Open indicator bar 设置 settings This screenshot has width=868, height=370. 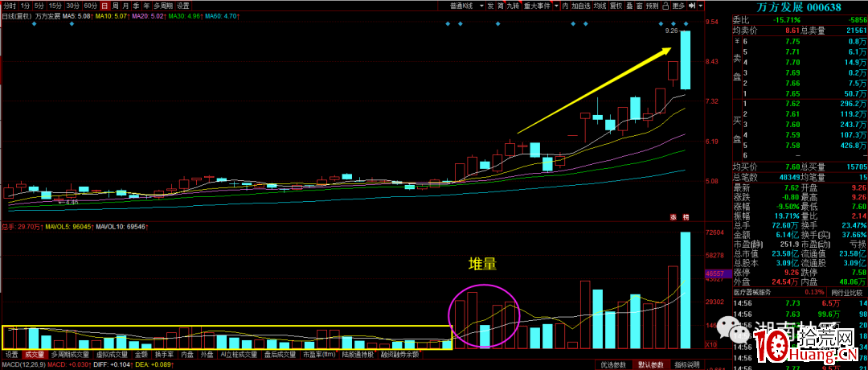point(11,354)
